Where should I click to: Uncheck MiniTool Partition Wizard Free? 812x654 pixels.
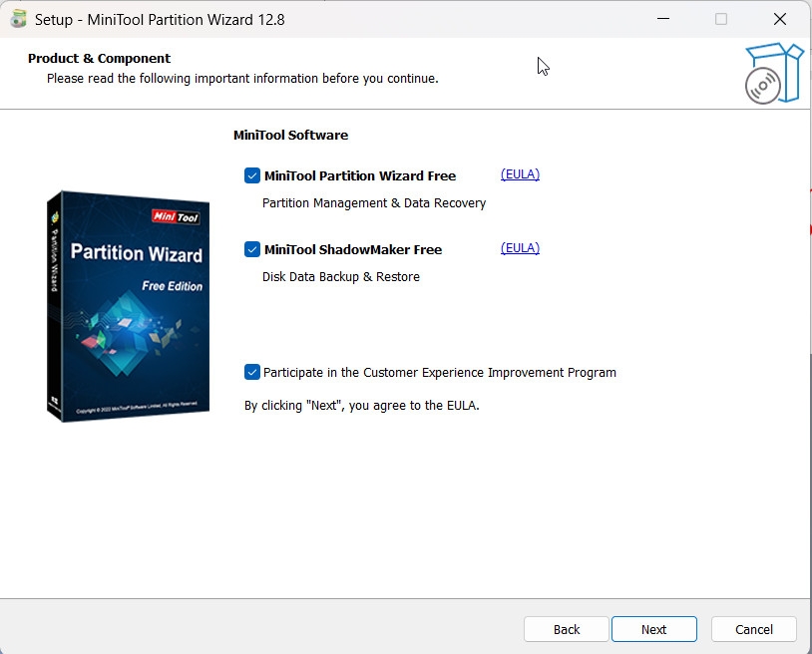[252, 175]
